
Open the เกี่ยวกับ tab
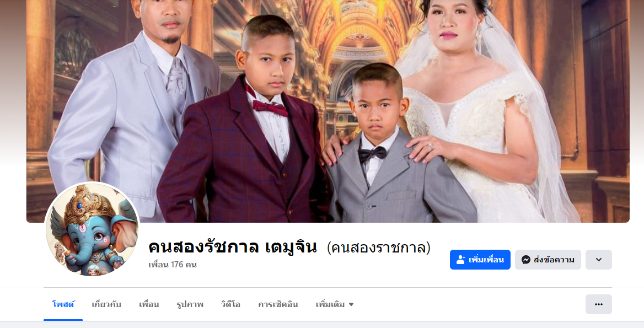[106, 305]
